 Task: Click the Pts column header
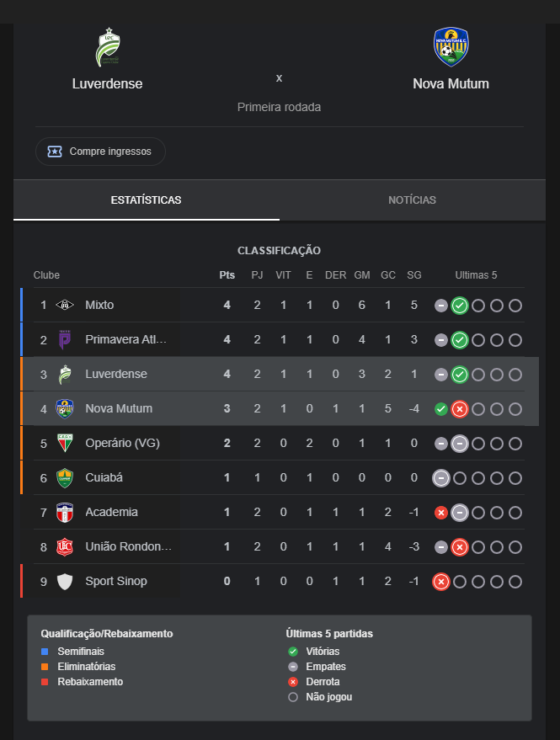(x=227, y=275)
